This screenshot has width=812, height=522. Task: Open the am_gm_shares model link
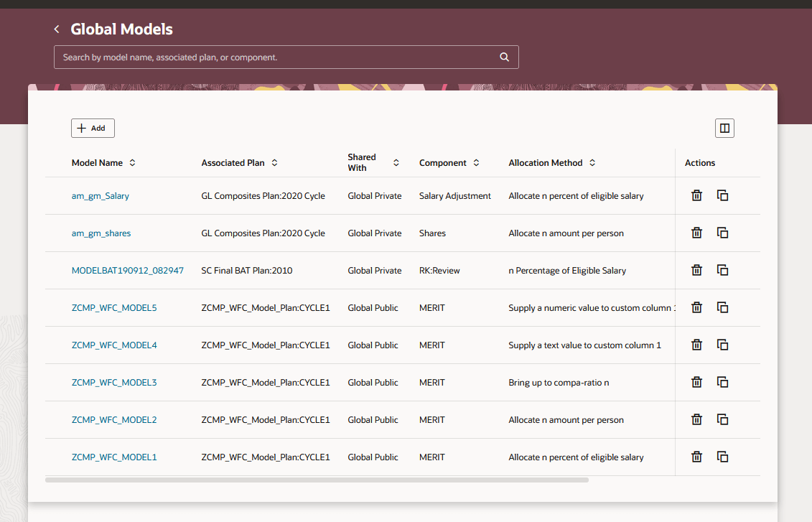click(x=101, y=233)
